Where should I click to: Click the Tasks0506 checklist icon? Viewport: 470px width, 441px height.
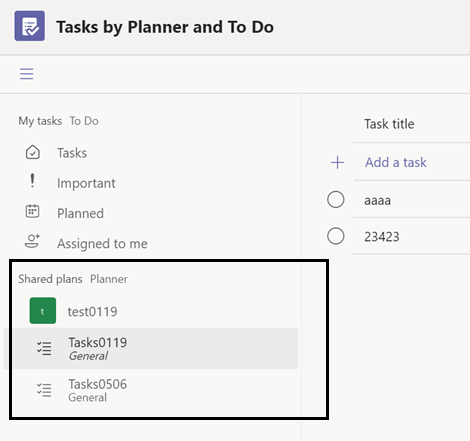(x=44, y=390)
